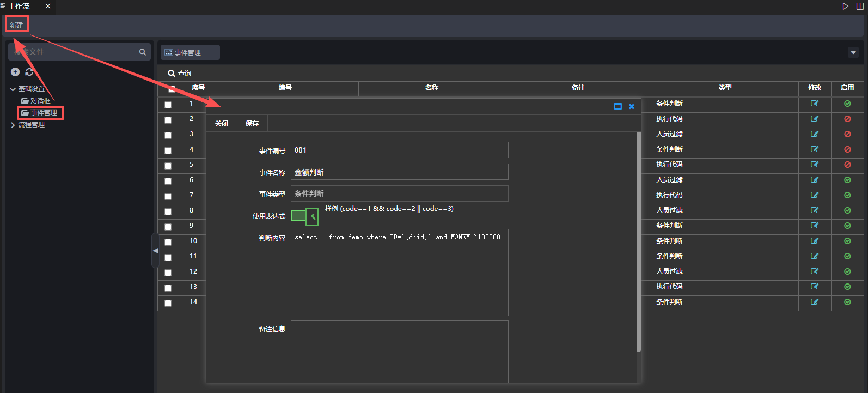Click the run triangle icon at top right
Screen dimensions: 868x393
[846, 7]
